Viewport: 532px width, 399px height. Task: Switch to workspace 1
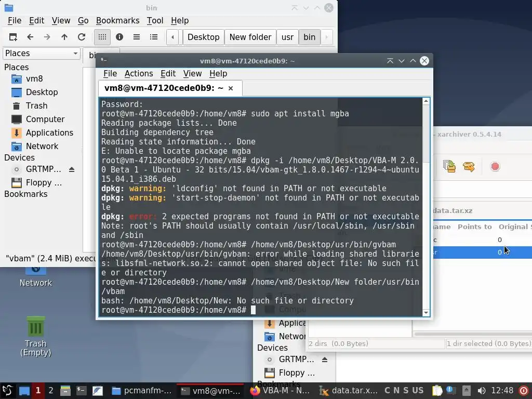pyautogui.click(x=38, y=391)
